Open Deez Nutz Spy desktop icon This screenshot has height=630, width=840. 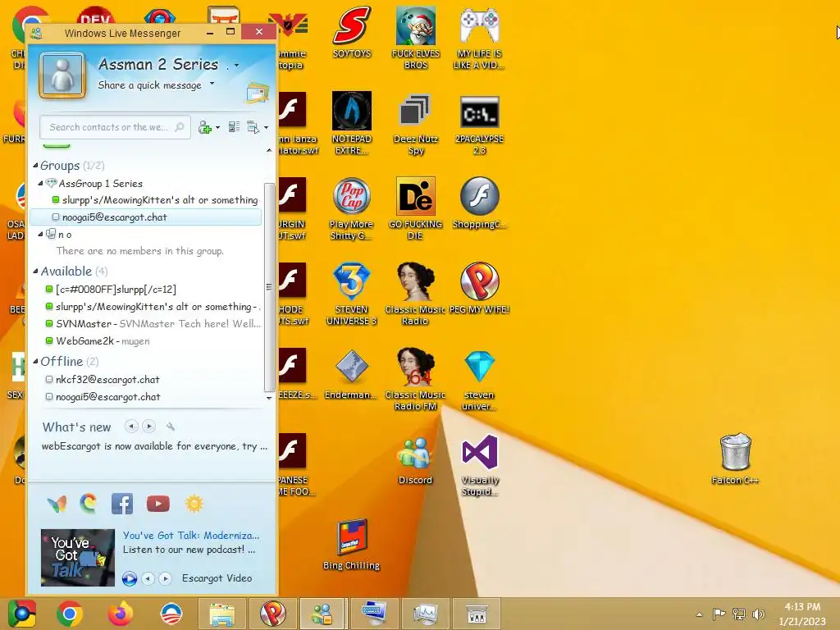[416, 124]
